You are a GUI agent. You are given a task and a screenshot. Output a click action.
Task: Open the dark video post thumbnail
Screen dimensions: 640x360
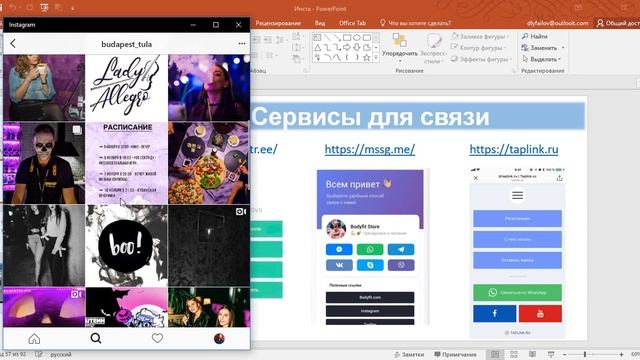click(x=209, y=246)
